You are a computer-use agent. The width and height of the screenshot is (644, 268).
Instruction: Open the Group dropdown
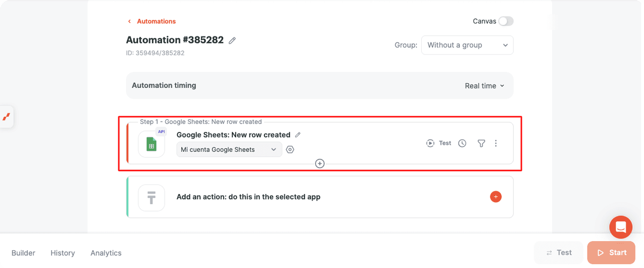[467, 45]
